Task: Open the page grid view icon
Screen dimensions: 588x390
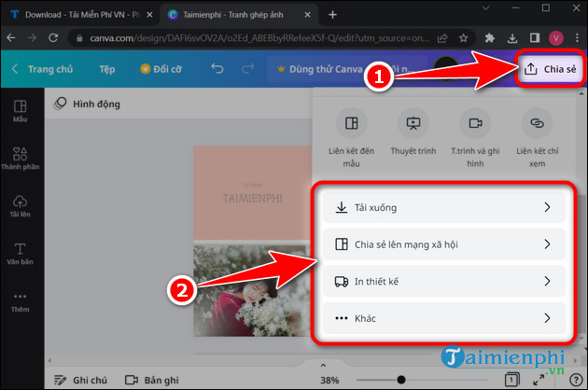Action: coord(511,380)
